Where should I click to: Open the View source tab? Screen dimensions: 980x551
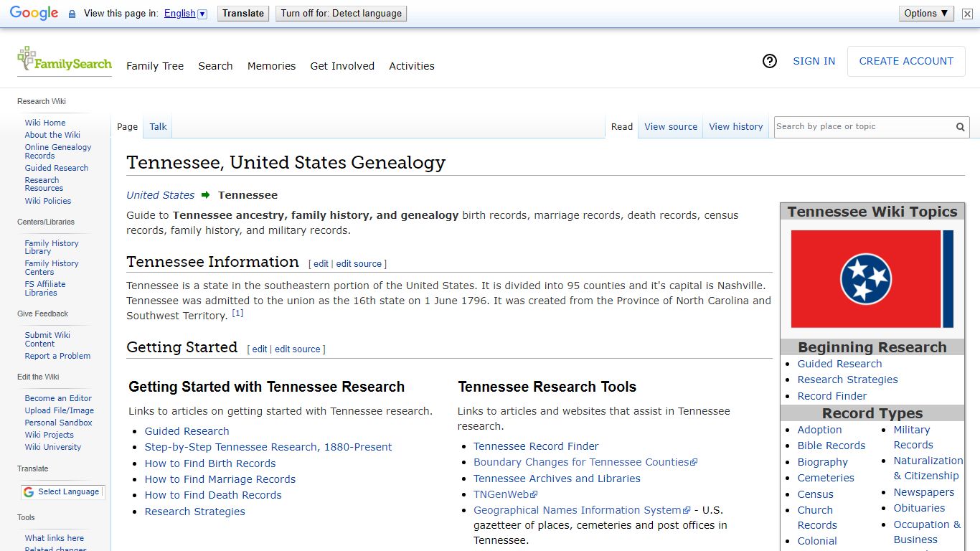pyautogui.click(x=671, y=127)
